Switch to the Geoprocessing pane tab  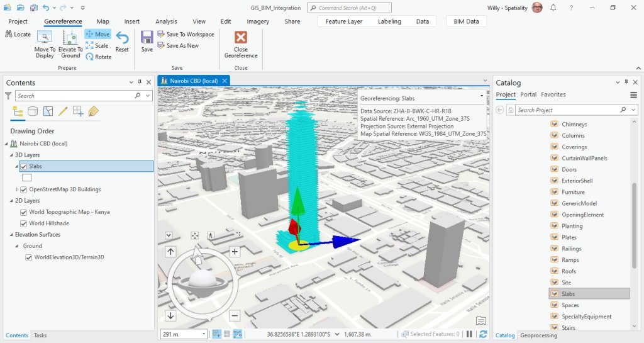click(538, 335)
